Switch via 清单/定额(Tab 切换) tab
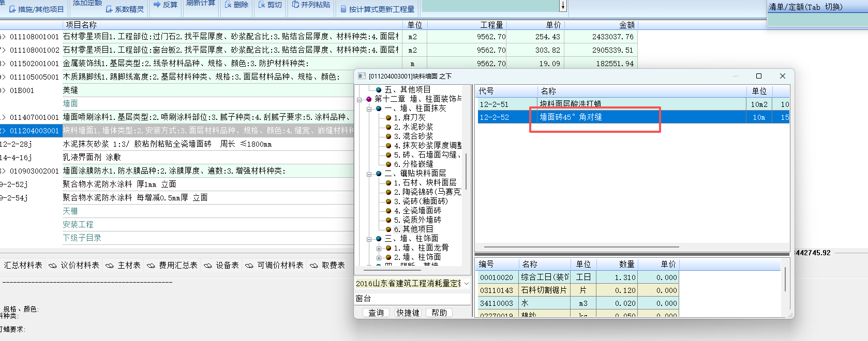Viewport: 868px width, 341px height. click(805, 7)
